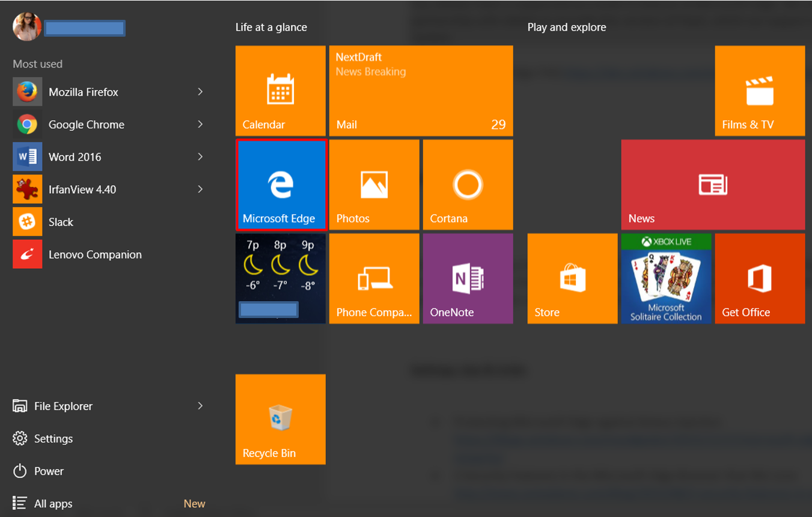Click the 8p forecast of -7°

280,265
